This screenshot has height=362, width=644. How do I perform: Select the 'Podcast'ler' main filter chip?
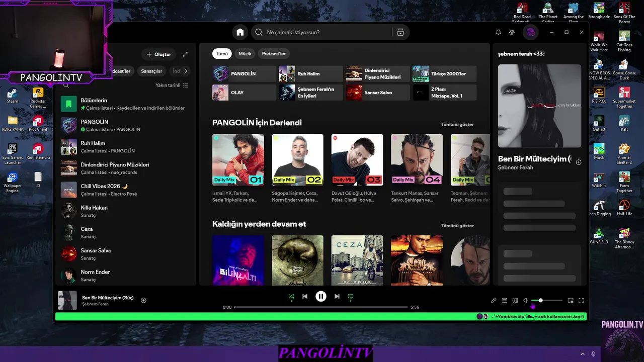(x=274, y=54)
